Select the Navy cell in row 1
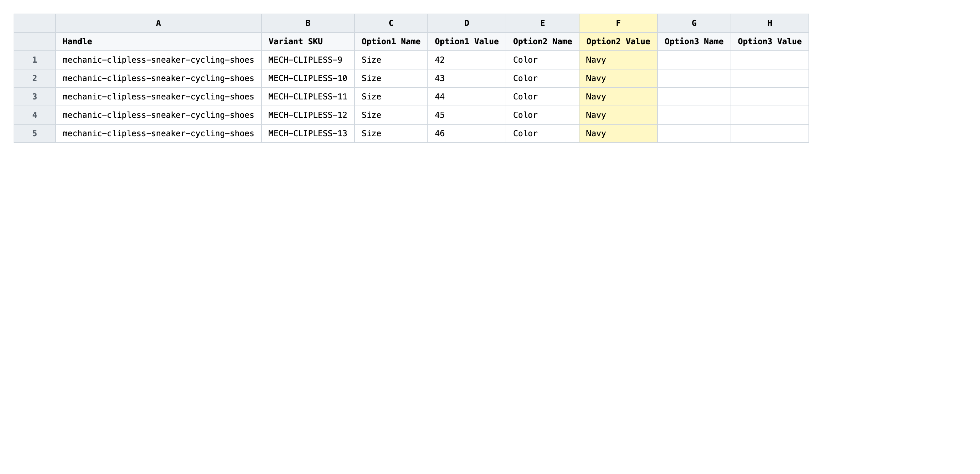 tap(618, 60)
